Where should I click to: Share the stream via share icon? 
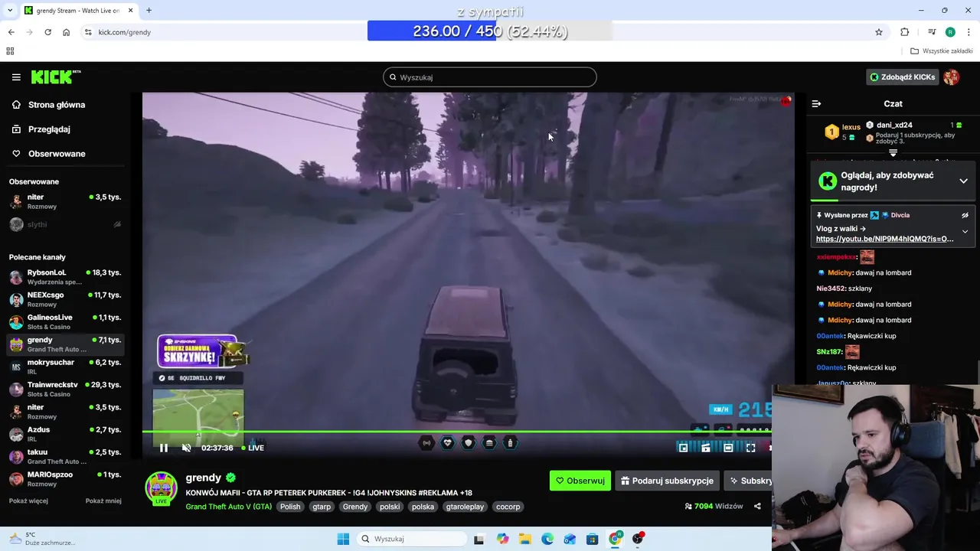pyautogui.click(x=757, y=507)
